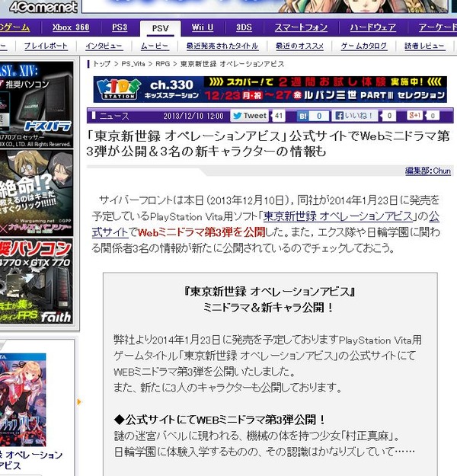This screenshot has height=476, width=457.
Task: Click the heading ◆公式サイトにてWEBミニドラマ第3弾公開!
Action: 219,420
